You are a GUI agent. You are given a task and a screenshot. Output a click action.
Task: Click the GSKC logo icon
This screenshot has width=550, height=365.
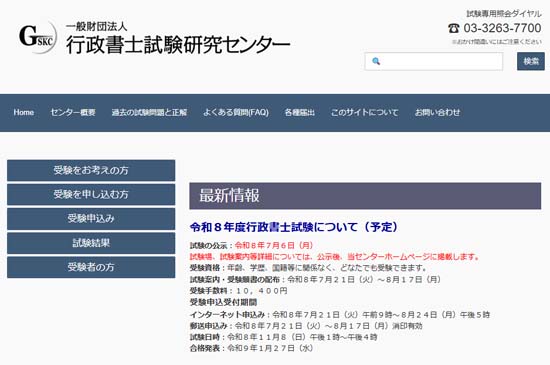(x=38, y=37)
